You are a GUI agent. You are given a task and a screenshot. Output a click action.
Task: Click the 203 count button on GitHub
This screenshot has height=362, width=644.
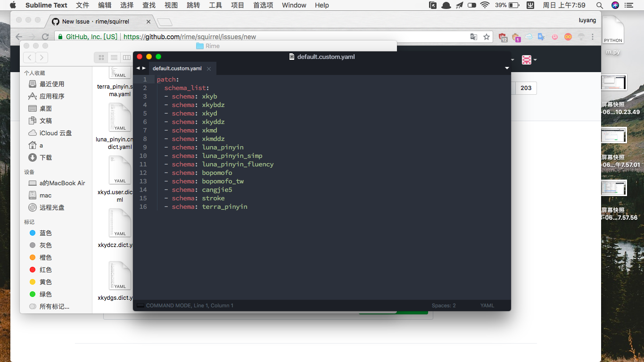pos(526,88)
